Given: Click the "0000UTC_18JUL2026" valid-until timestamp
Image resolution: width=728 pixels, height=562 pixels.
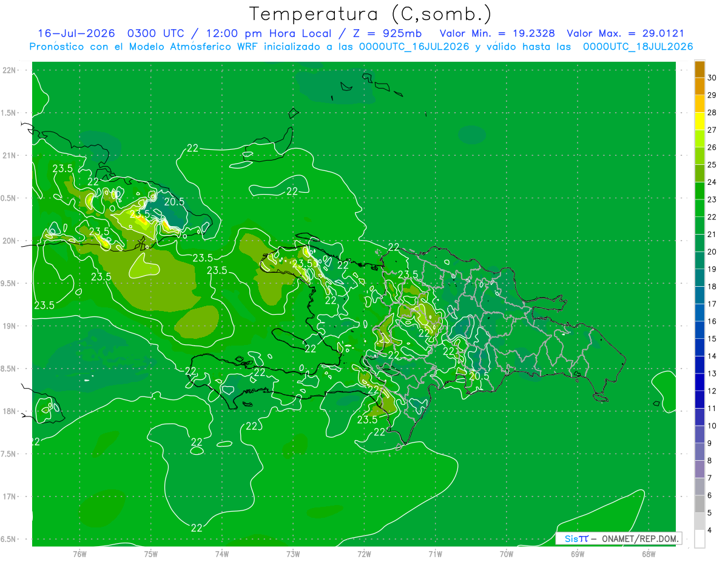Looking at the screenshot, I should (638, 47).
